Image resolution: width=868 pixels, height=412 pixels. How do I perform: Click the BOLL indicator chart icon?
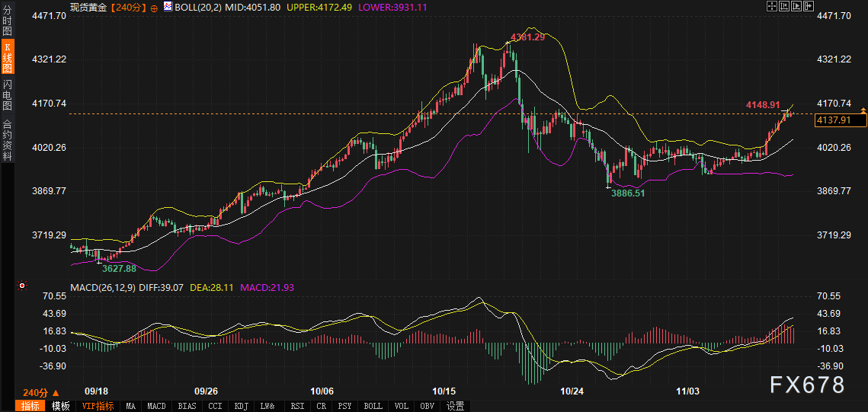167,6
